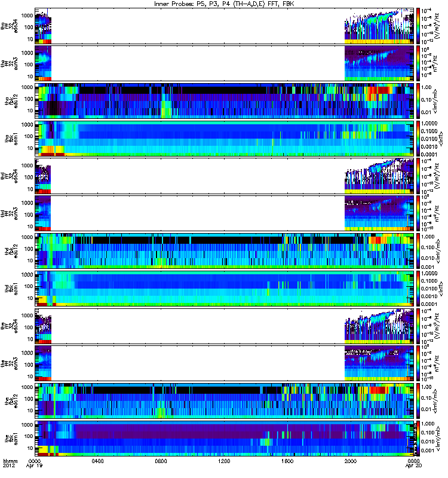Screen dimensions: 448x478
Task: Click the 'thd fff 32 scm3' panel label
Action: point(10,214)
